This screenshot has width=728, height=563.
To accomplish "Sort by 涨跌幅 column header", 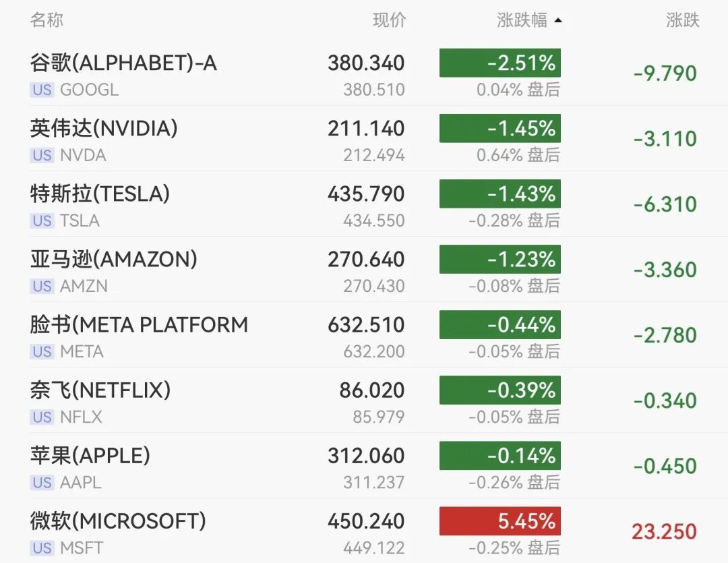I will coord(522,20).
